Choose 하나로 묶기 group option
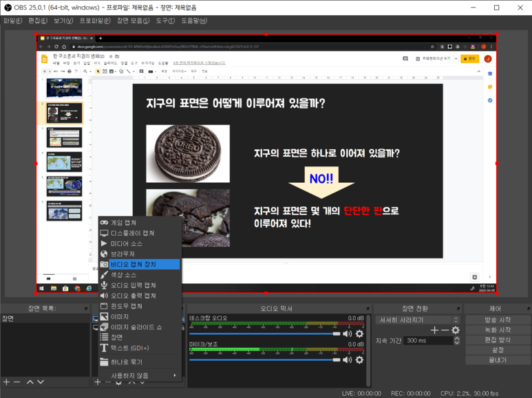The height and width of the screenshot is (398, 532). [140, 362]
